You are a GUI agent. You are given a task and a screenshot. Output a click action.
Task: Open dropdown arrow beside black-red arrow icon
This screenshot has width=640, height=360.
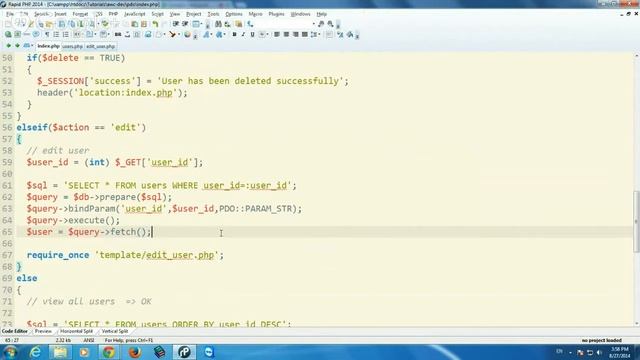(179, 35)
